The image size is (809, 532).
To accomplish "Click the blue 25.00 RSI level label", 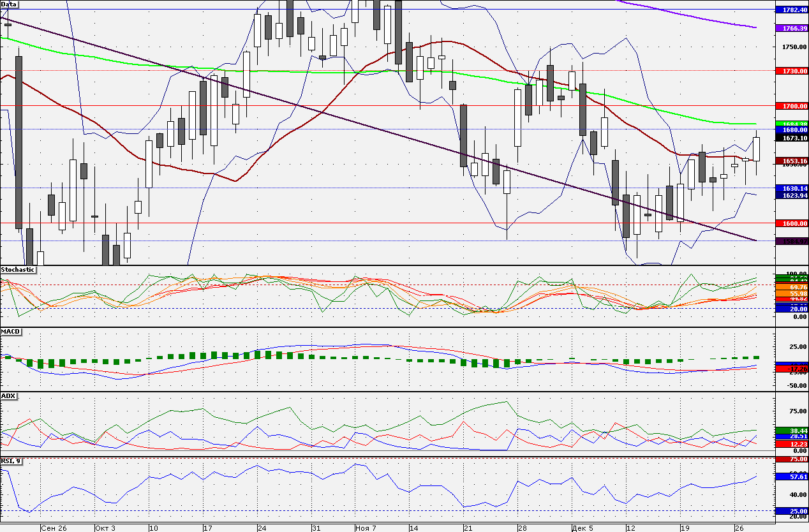I will 791,511.
